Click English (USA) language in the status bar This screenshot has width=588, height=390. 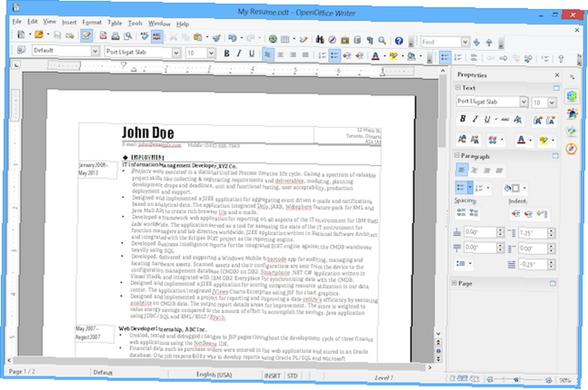(214, 375)
